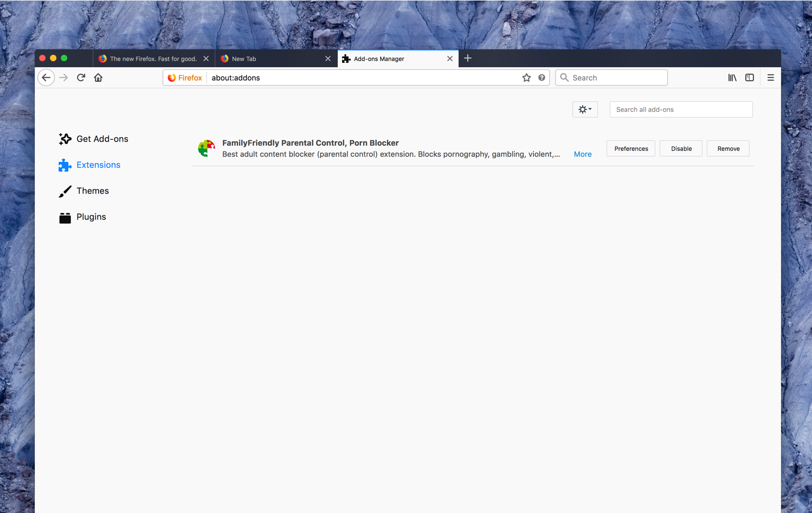Click the question mark icon in address bar
This screenshot has height=513, width=812.
coord(542,77)
